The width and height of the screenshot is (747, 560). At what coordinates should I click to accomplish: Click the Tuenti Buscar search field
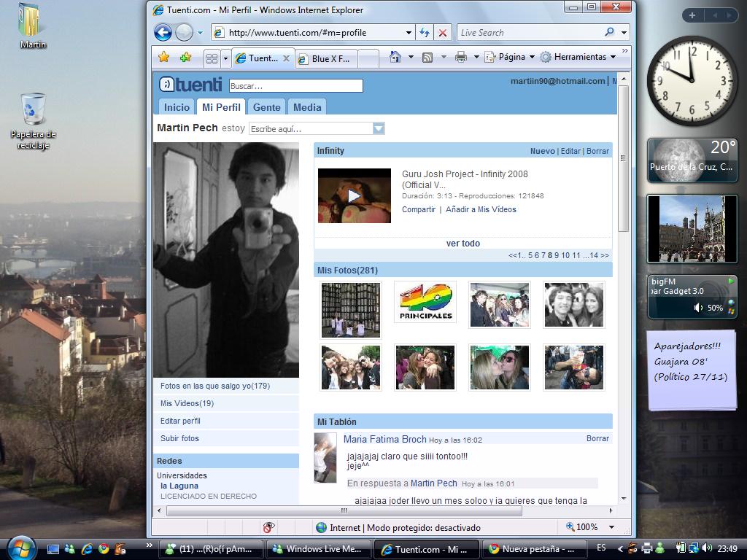tap(295, 86)
